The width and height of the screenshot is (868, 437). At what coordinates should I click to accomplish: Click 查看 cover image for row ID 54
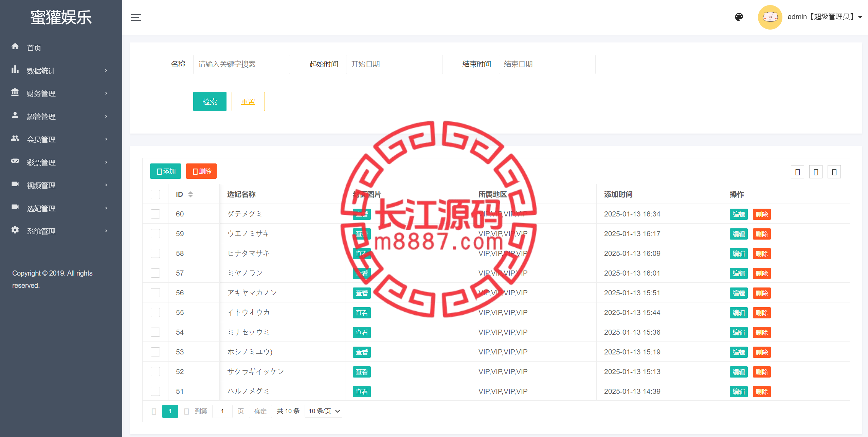point(362,332)
